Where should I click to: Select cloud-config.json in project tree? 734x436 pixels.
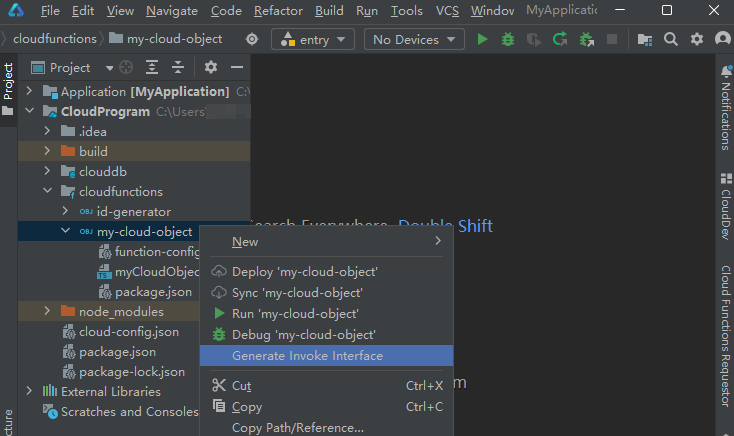tap(129, 331)
